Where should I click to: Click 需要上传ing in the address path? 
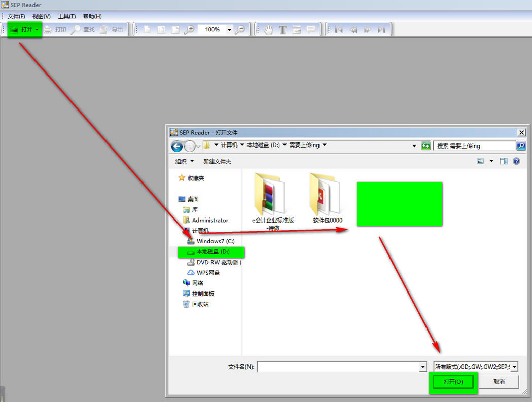click(x=304, y=145)
